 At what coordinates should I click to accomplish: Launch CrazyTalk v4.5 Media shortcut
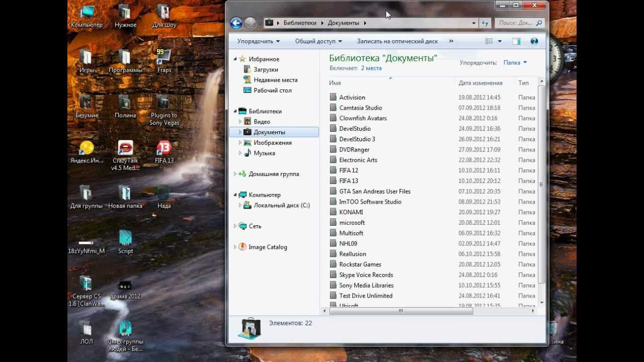click(x=125, y=155)
